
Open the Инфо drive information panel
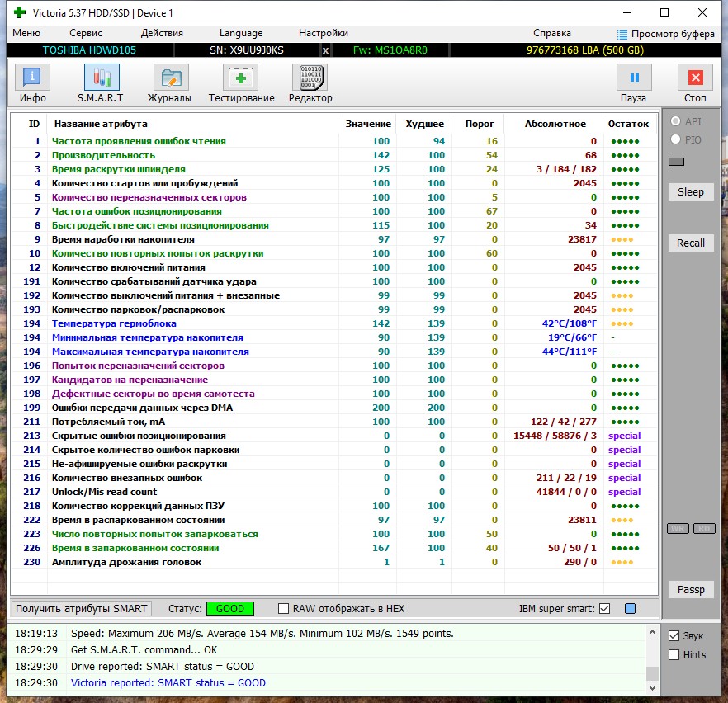(x=32, y=84)
